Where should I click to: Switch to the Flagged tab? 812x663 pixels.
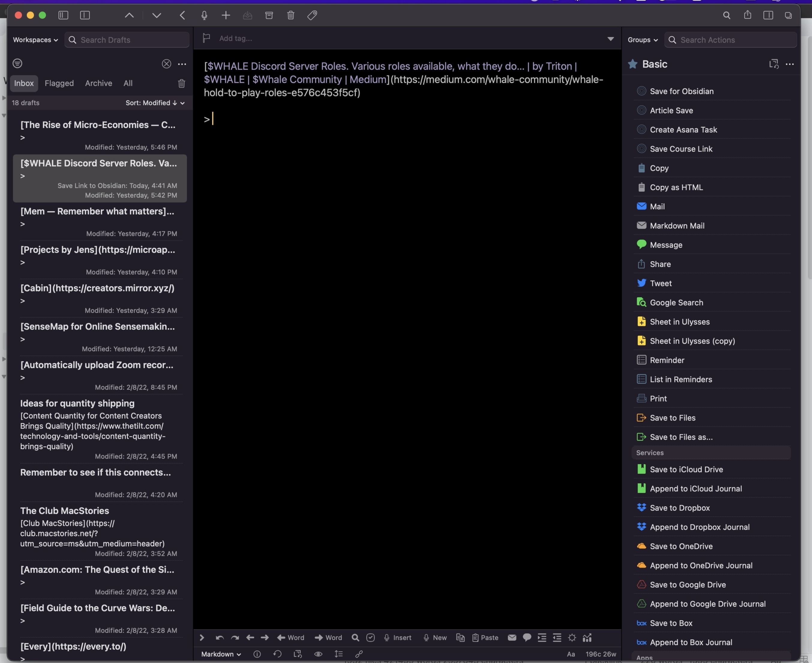[x=59, y=83]
